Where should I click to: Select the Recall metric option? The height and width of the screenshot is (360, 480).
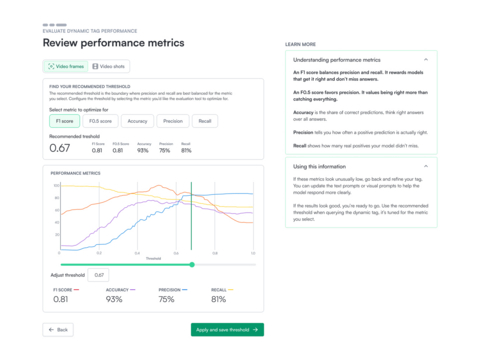pos(205,121)
